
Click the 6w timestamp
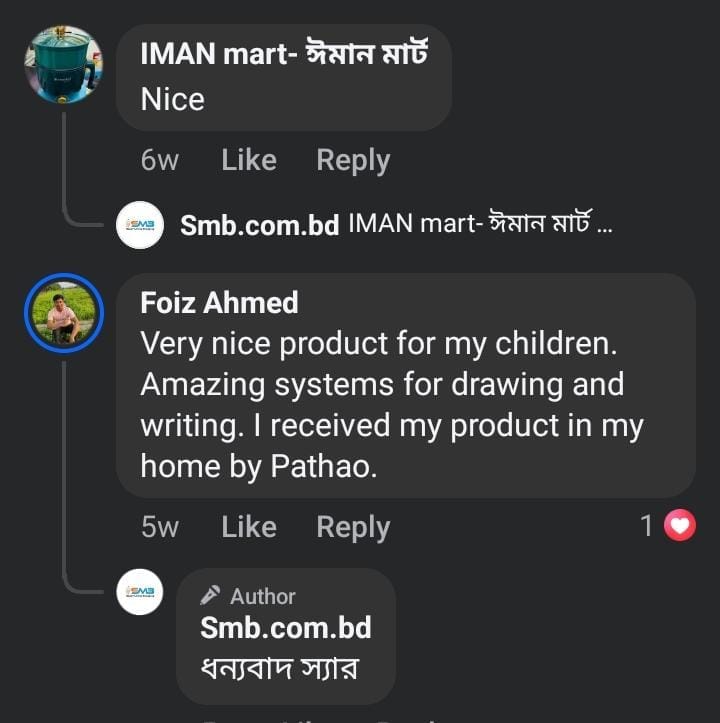[x=160, y=160]
